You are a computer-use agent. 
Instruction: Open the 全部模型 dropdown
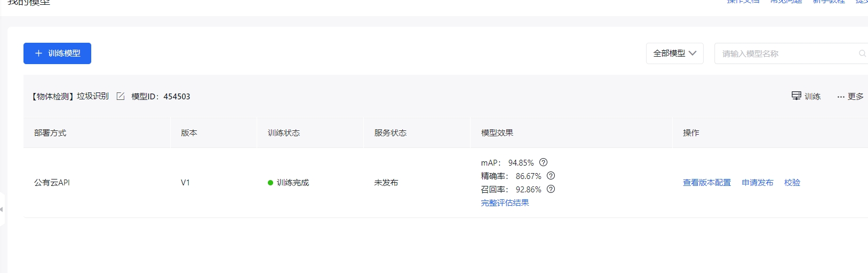[675, 53]
